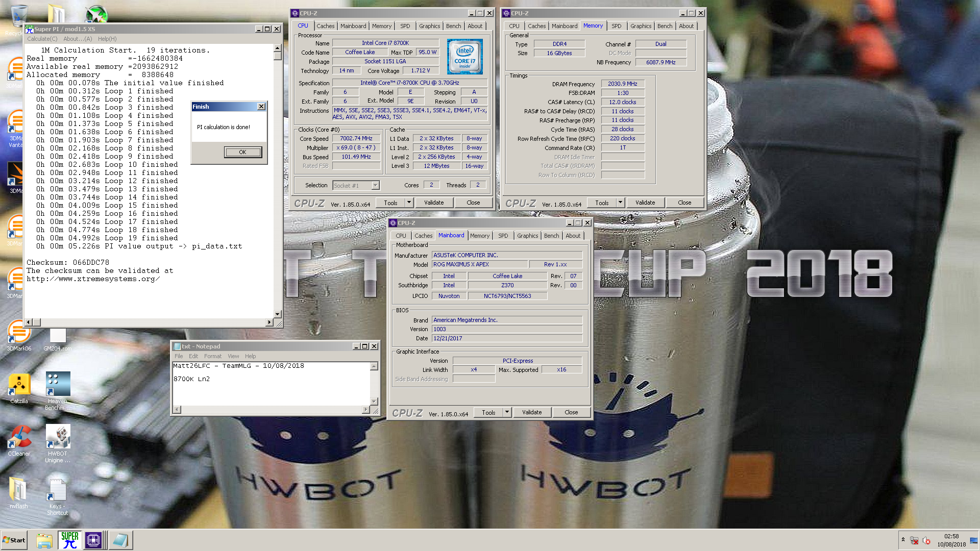980x551 pixels.
Task: Switch to Graphics tab in Memory CPU-Z window
Action: tap(641, 26)
